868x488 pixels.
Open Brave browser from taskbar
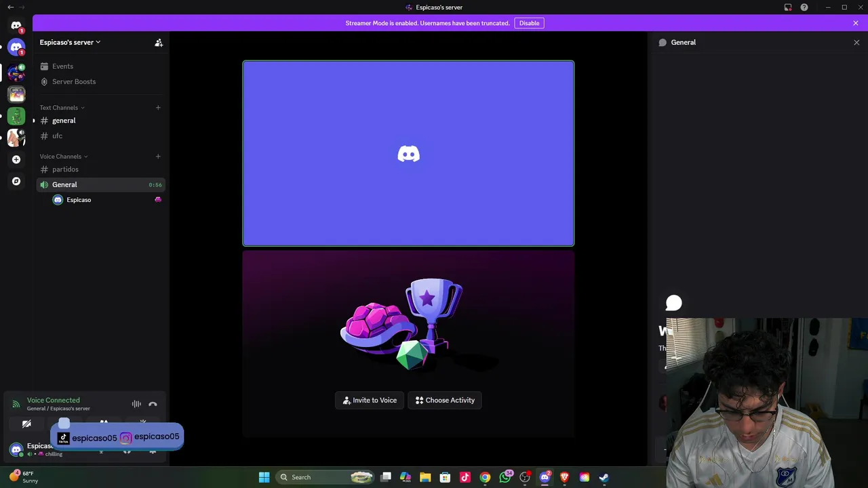564,477
